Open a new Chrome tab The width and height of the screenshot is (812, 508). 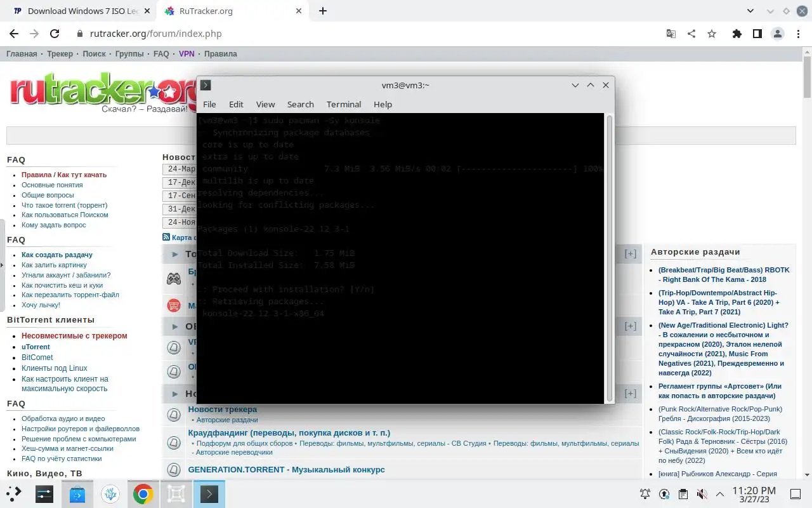[323, 11]
